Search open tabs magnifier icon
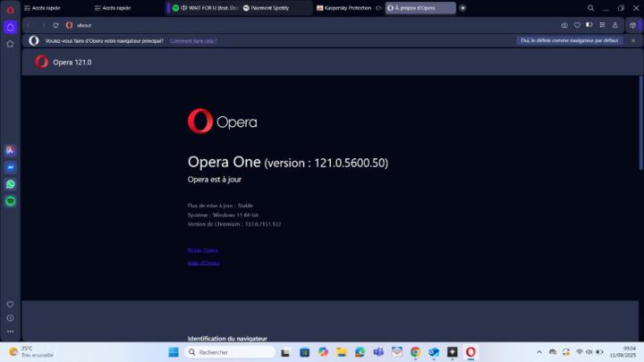Viewport: 644px width, 362px height. pos(590,8)
